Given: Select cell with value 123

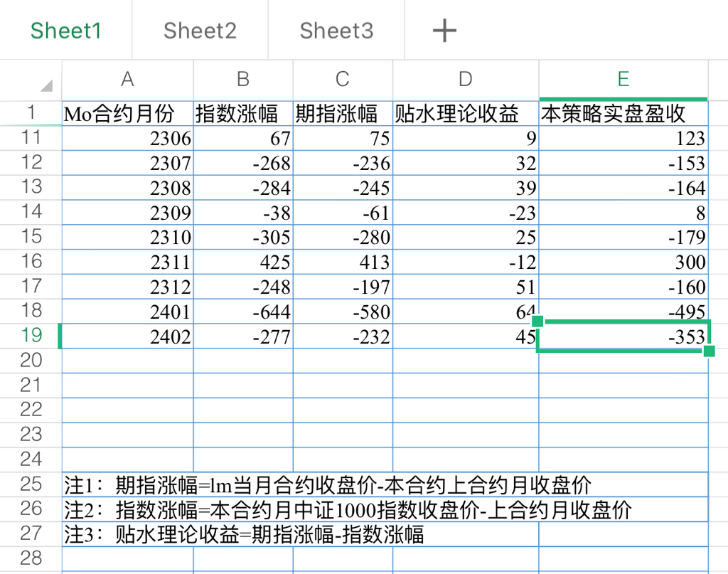Looking at the screenshot, I should point(623,139).
